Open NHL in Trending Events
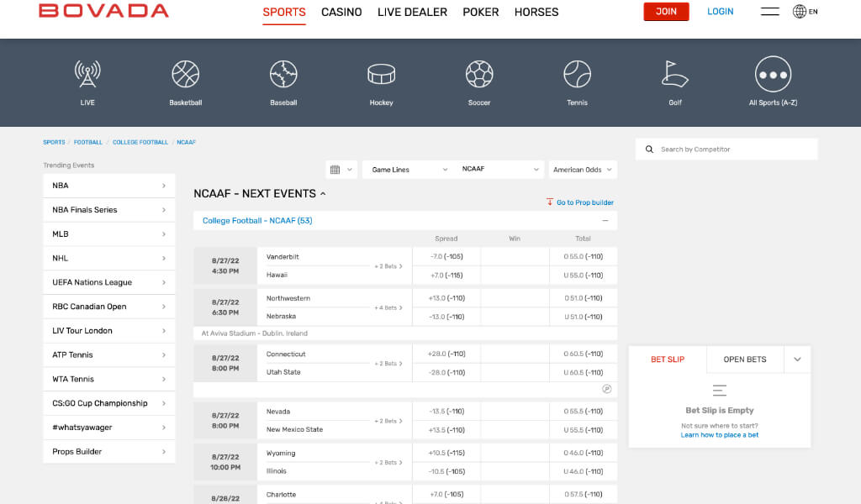 click(108, 258)
